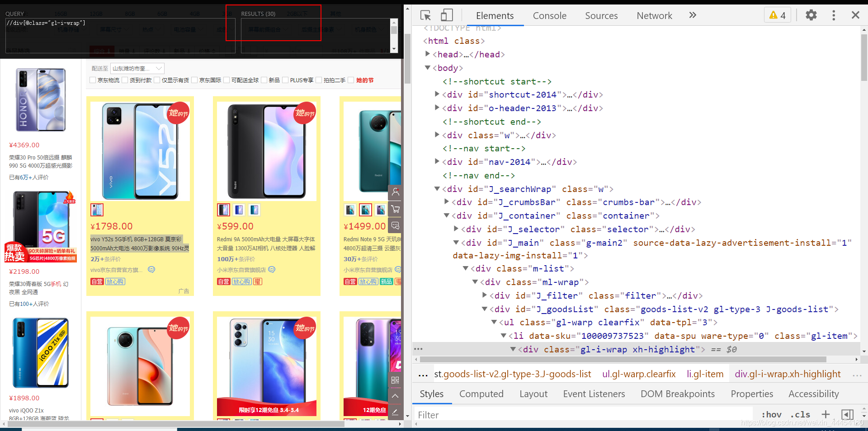Expand the J_filter div node
The width and height of the screenshot is (868, 431).
pyautogui.click(x=485, y=295)
